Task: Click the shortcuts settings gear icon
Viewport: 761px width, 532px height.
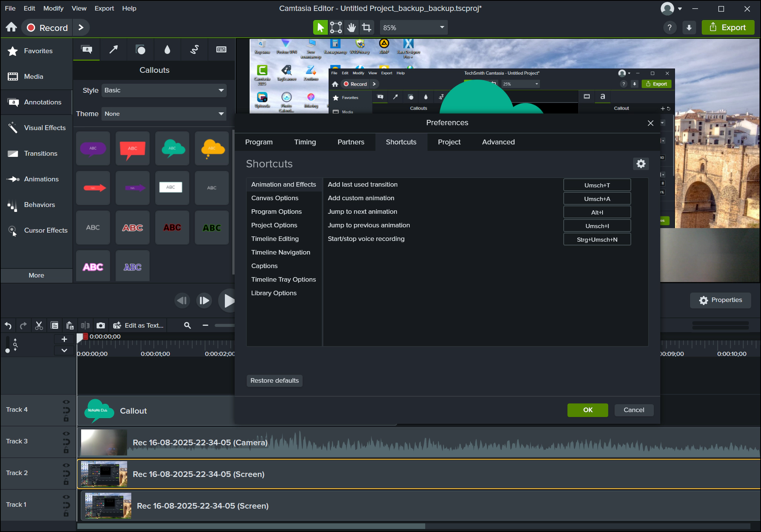Action: 641,164
